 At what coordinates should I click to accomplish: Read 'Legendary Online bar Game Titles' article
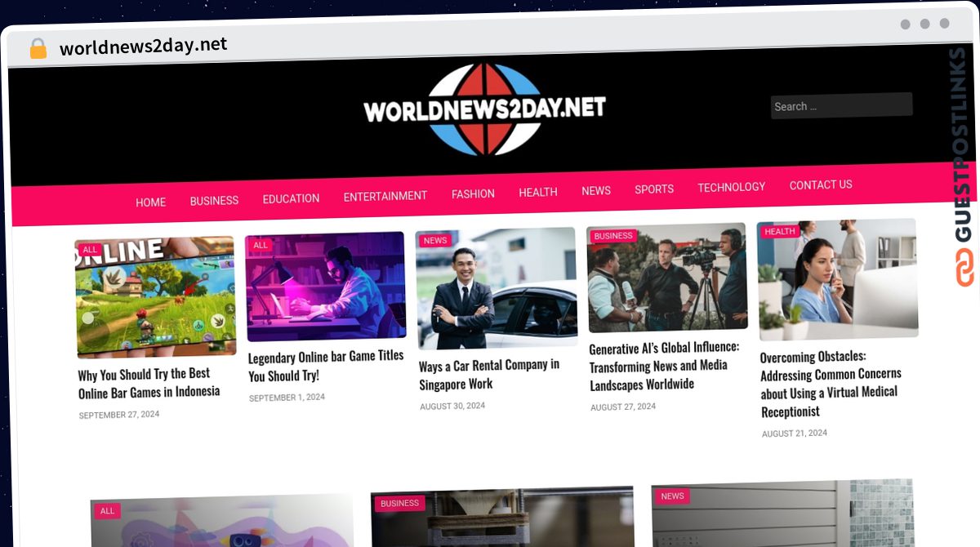[326, 366]
